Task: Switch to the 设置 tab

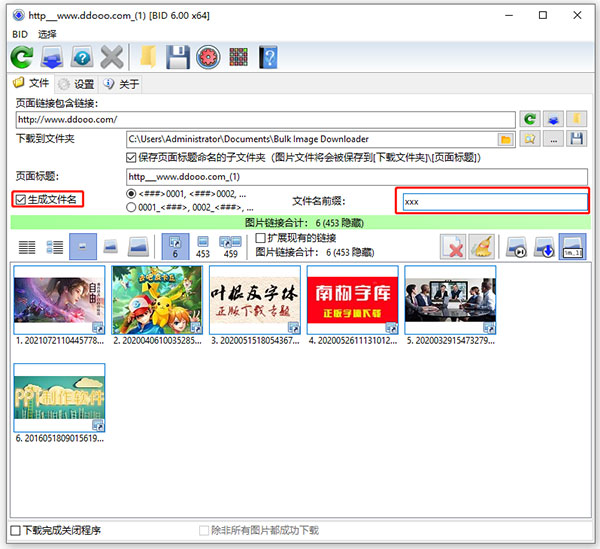Action: [x=77, y=84]
